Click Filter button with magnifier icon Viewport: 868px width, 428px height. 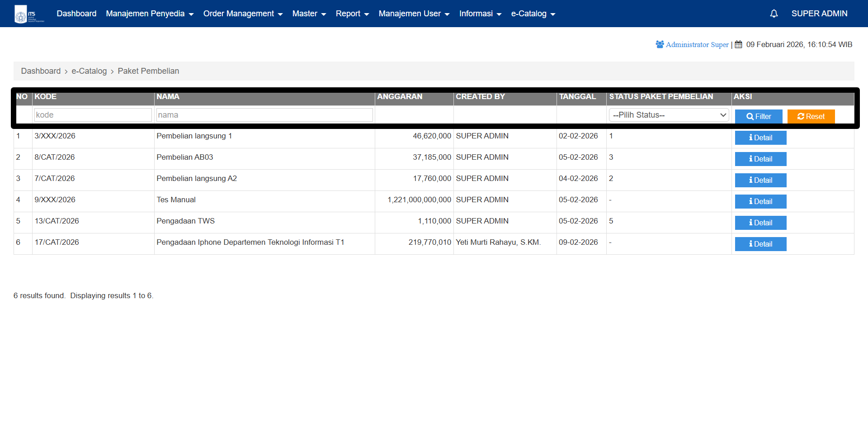point(758,116)
